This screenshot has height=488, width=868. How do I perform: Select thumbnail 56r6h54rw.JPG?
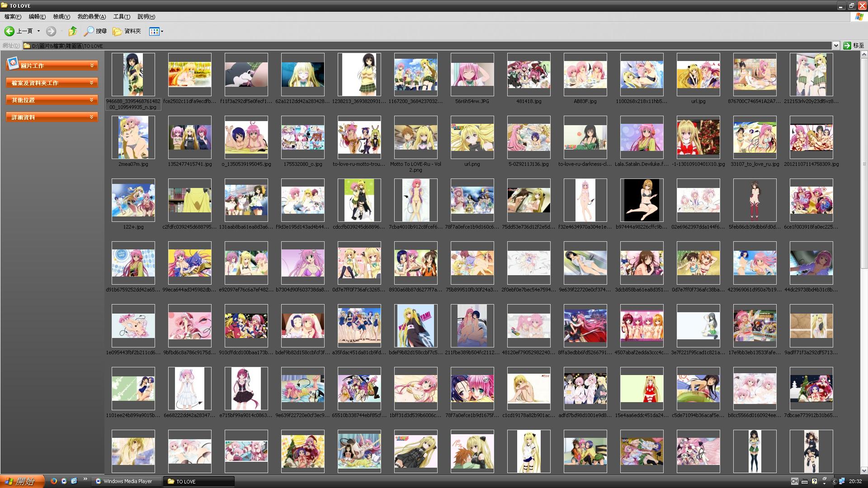tap(472, 75)
